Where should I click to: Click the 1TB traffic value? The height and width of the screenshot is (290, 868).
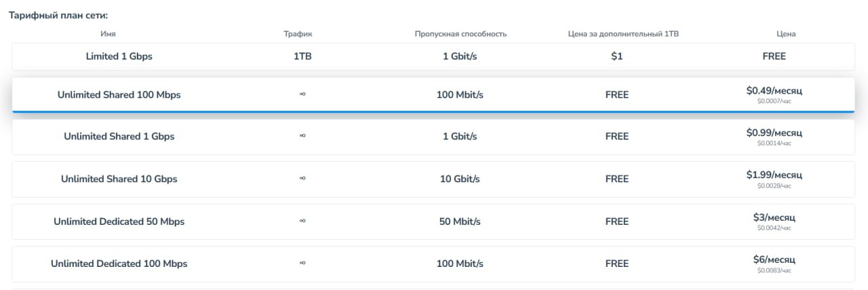302,56
